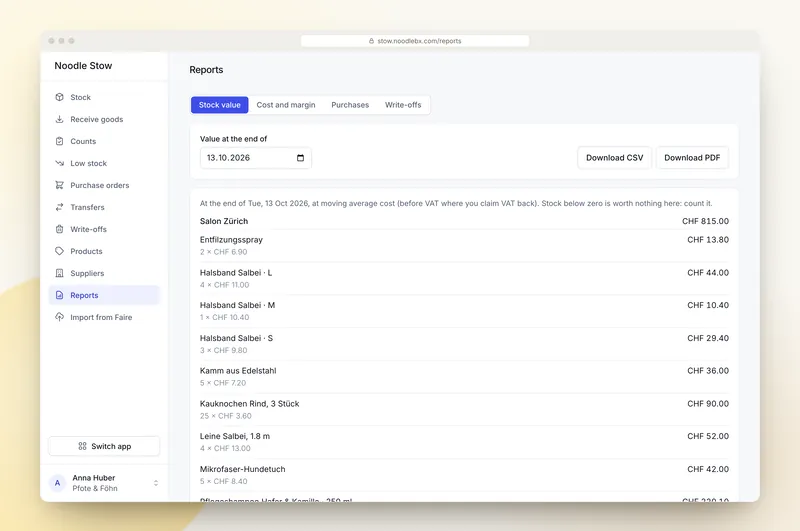The width and height of the screenshot is (800, 531).
Task: Open the calendar picker icon in date field
Action: 301,158
